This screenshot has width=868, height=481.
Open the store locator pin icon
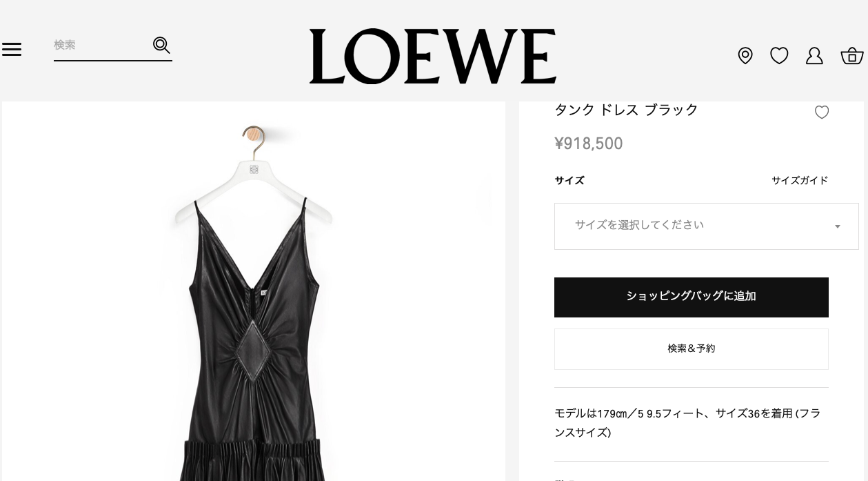click(x=745, y=55)
